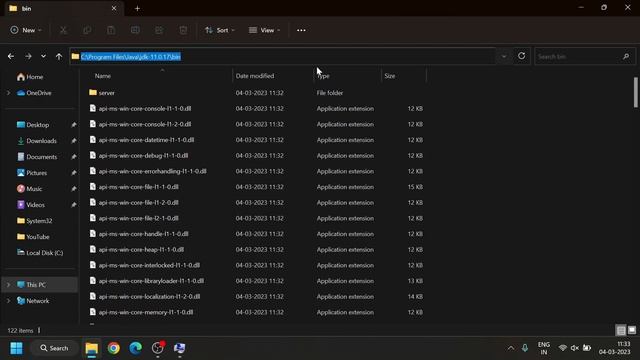Sort by Type column header

[x=323, y=76]
